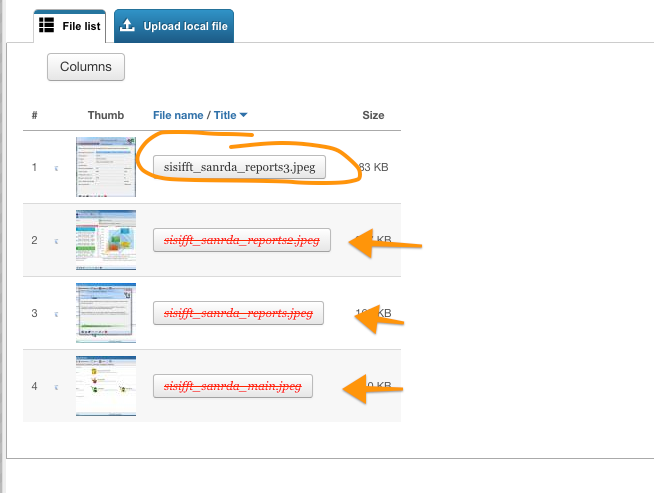
Task: Open thumbnail of sisifft_sanrda_reports3.jpeg
Action: (106, 167)
